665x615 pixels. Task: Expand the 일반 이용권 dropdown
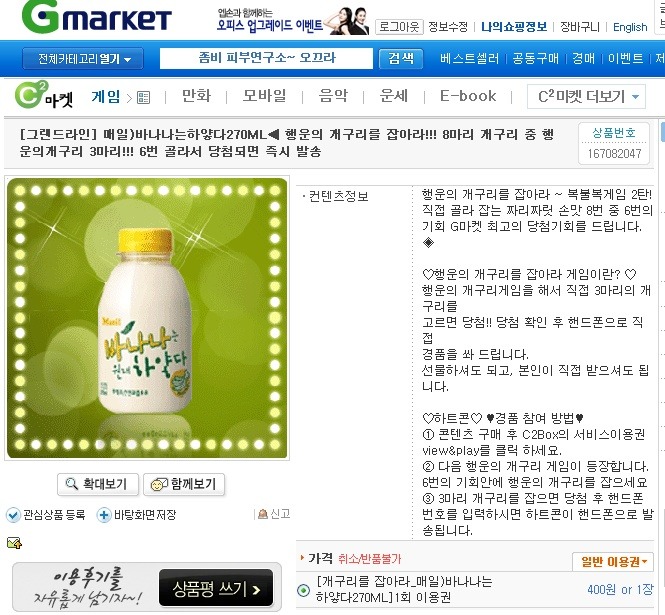click(x=613, y=562)
